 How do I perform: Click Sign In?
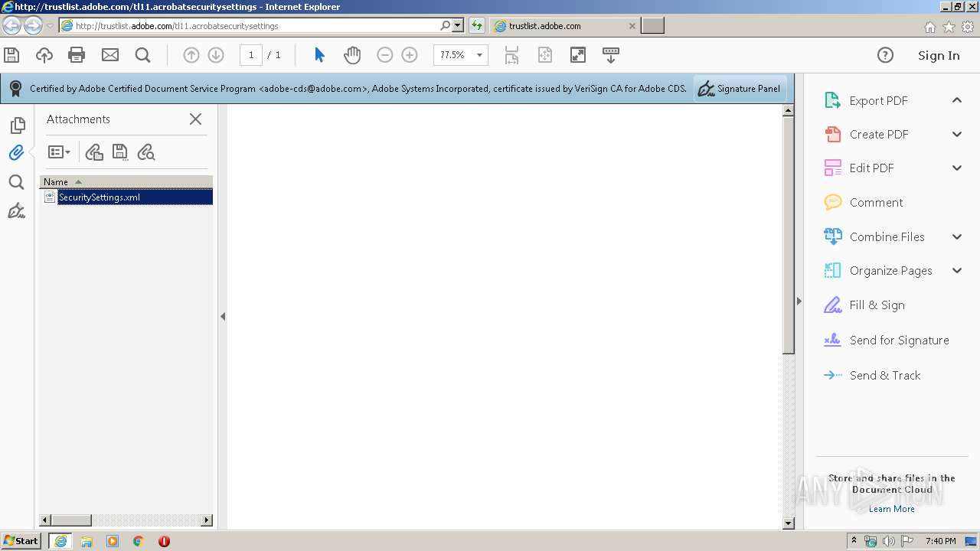(939, 55)
